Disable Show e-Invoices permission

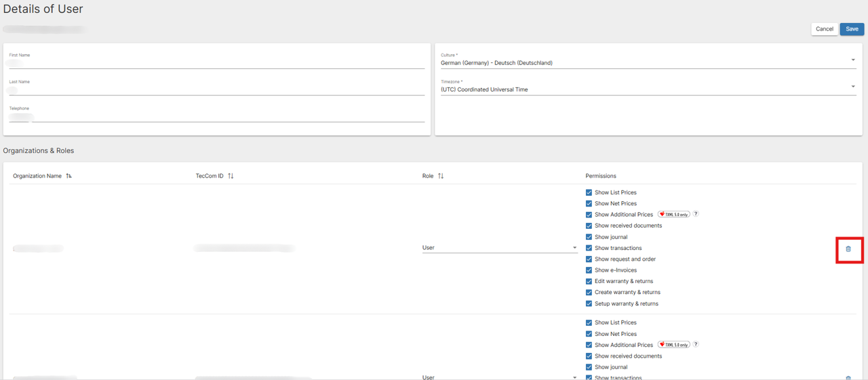click(589, 270)
